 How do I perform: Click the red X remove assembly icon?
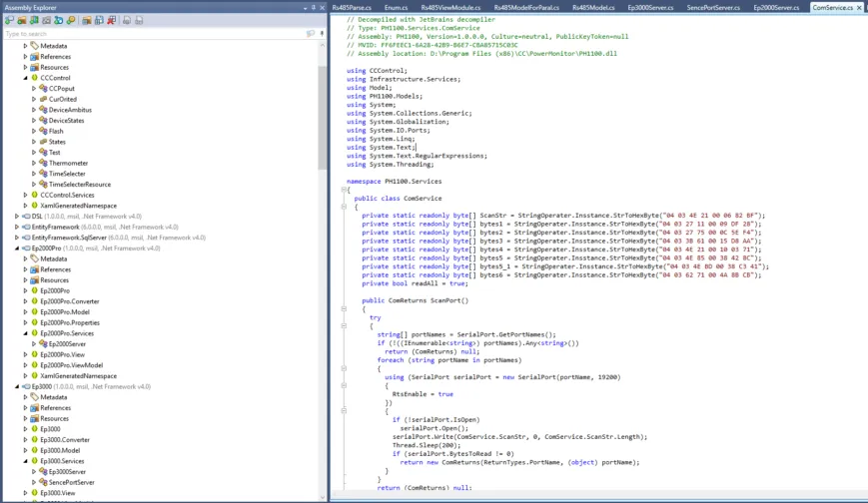[x=111, y=21]
